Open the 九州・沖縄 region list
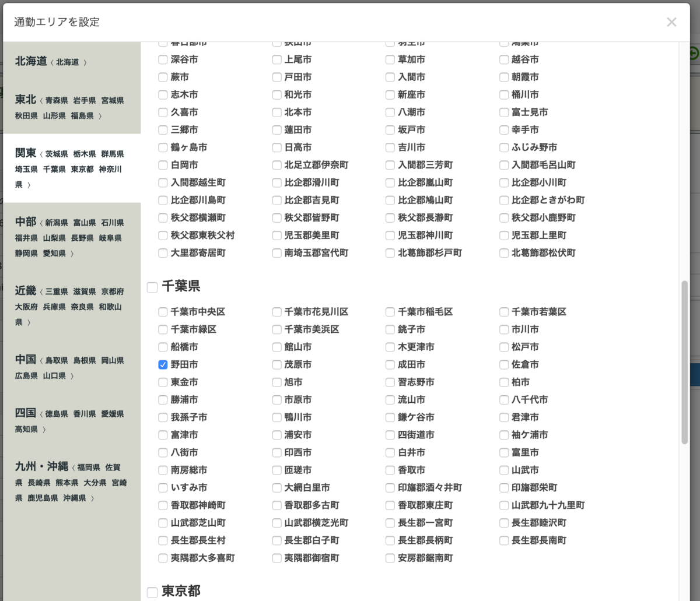 [x=70, y=482]
